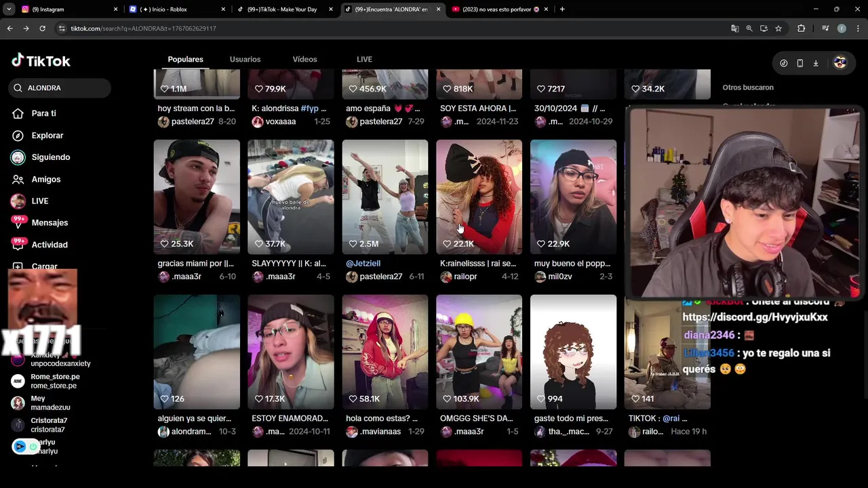Open the 126-likes video thumbnail

197,352
